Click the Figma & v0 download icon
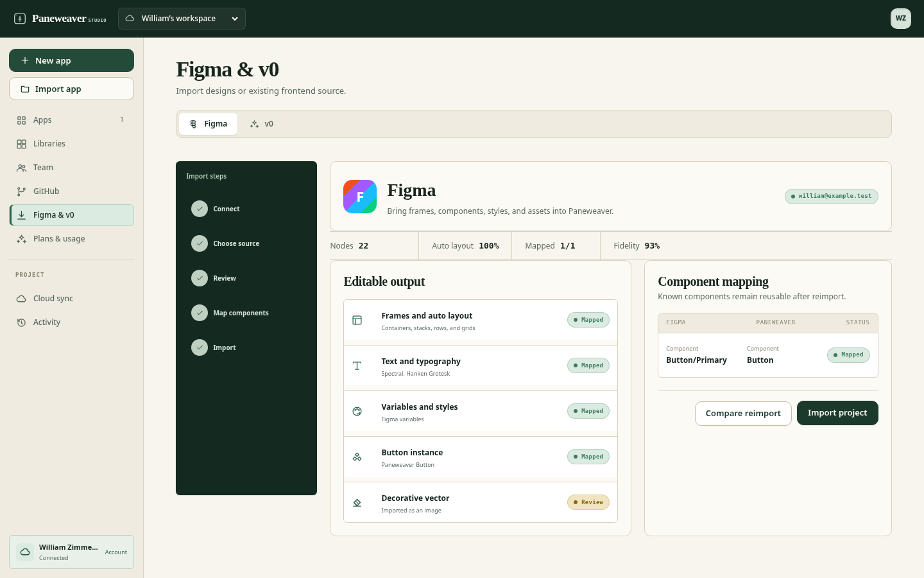924x578 pixels. coord(21,215)
